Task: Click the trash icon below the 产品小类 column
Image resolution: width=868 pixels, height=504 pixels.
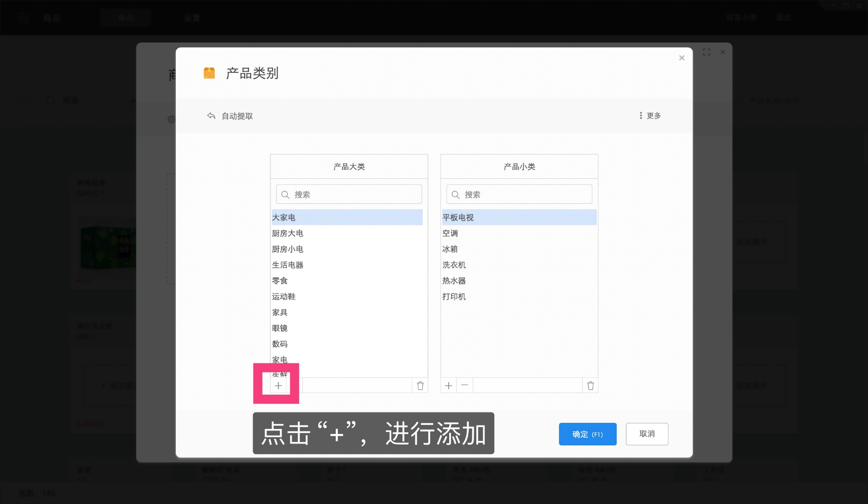Action: click(590, 385)
